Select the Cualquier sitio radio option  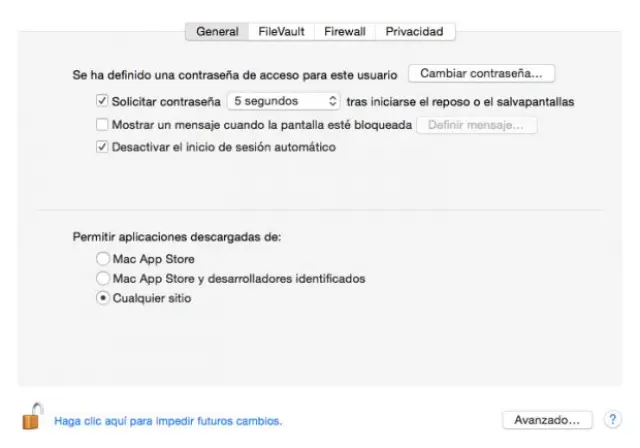pos(102,298)
